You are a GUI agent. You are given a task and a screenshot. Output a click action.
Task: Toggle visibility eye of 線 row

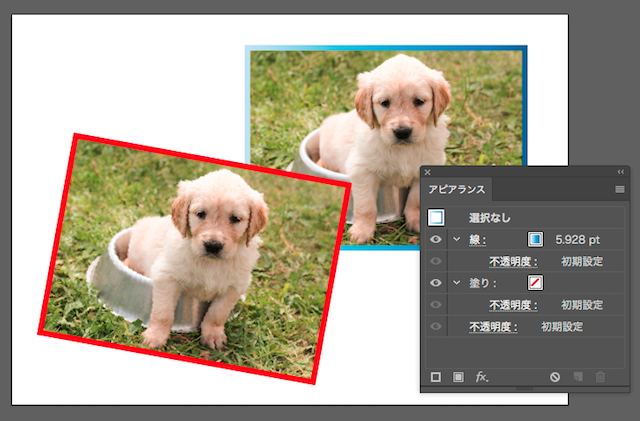436,239
